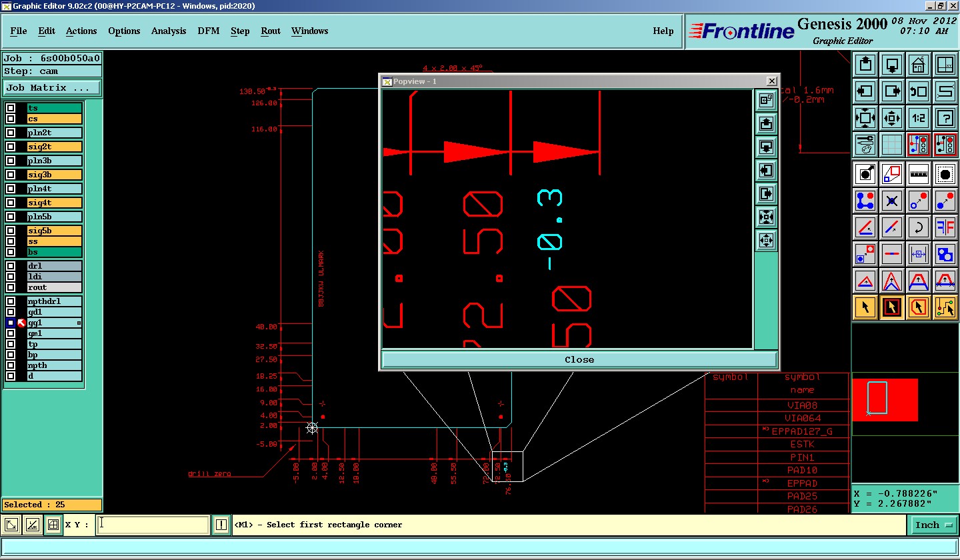Toggle the pln2t layer checkbox
This screenshot has height=560, width=960.
11,133
